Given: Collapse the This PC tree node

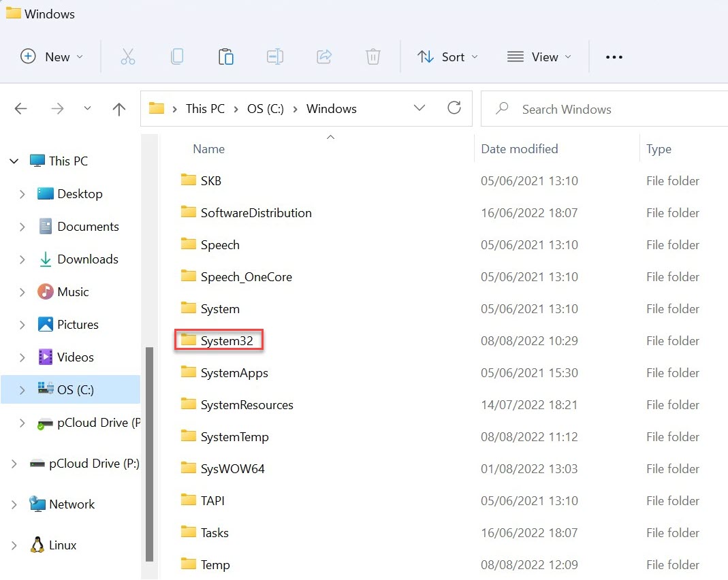Looking at the screenshot, I should pos(14,161).
